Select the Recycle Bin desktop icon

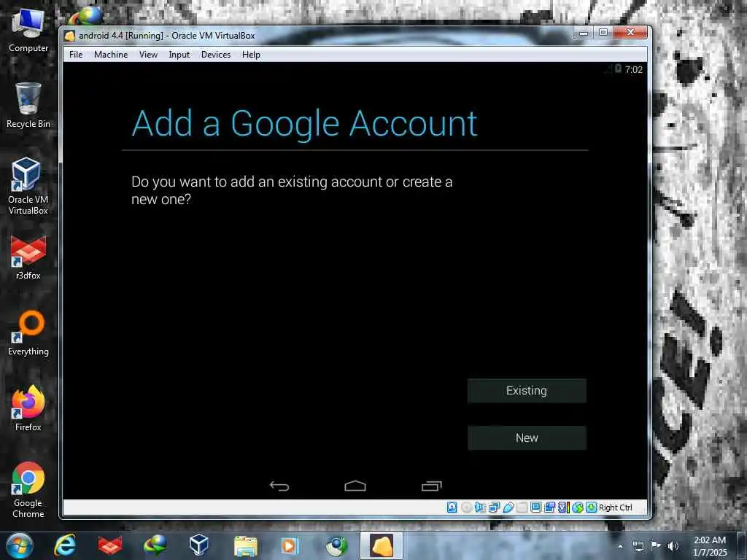28,106
